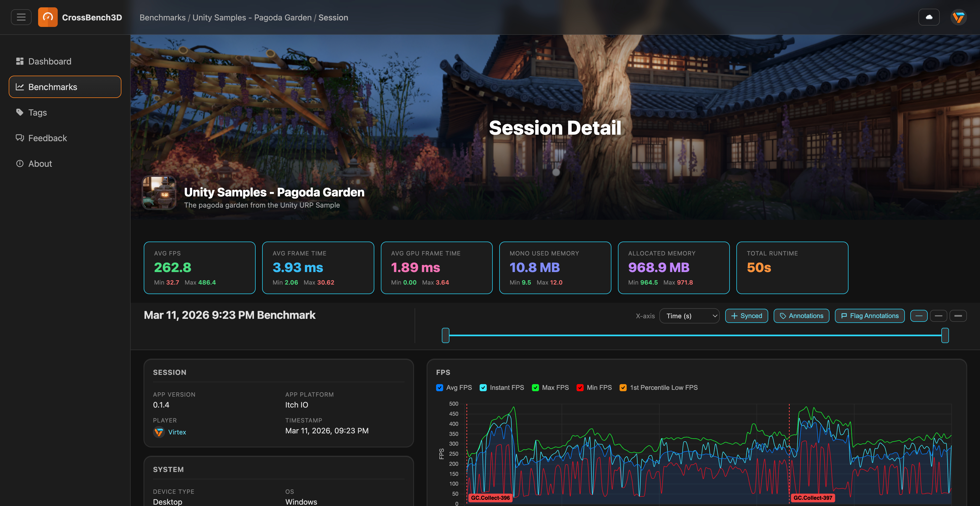Screen dimensions: 980x506
Task: Click the left handle of time range slider
Action: (x=445, y=335)
